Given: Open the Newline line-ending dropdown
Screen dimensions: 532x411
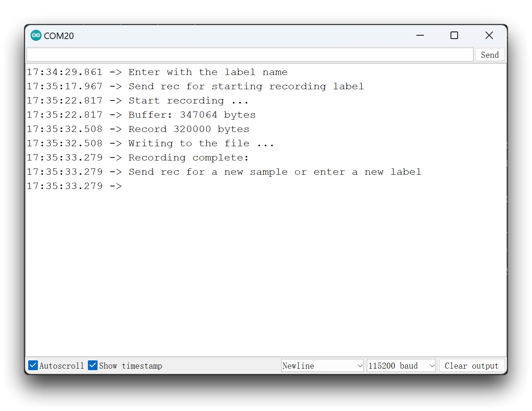Looking at the screenshot, I should click(x=322, y=366).
